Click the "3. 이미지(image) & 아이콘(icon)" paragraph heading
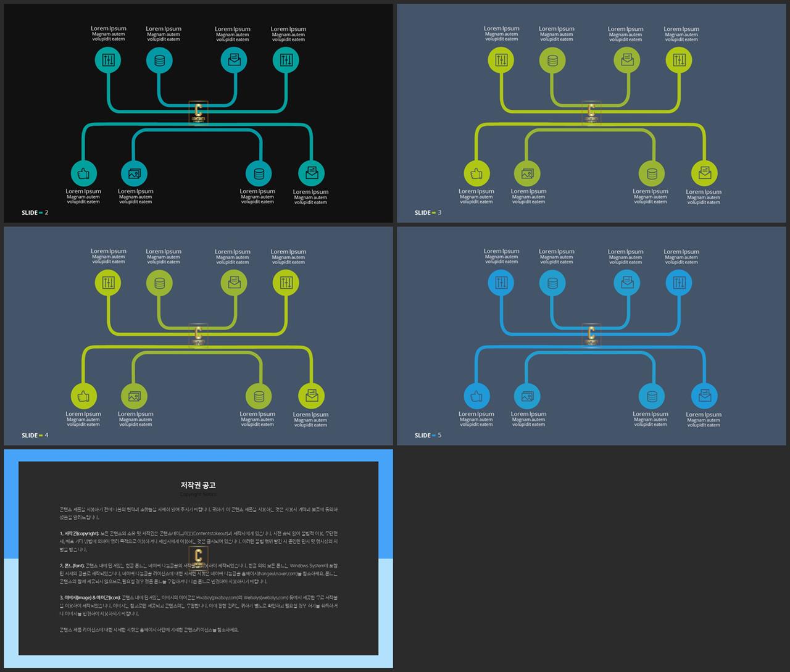 point(90,597)
